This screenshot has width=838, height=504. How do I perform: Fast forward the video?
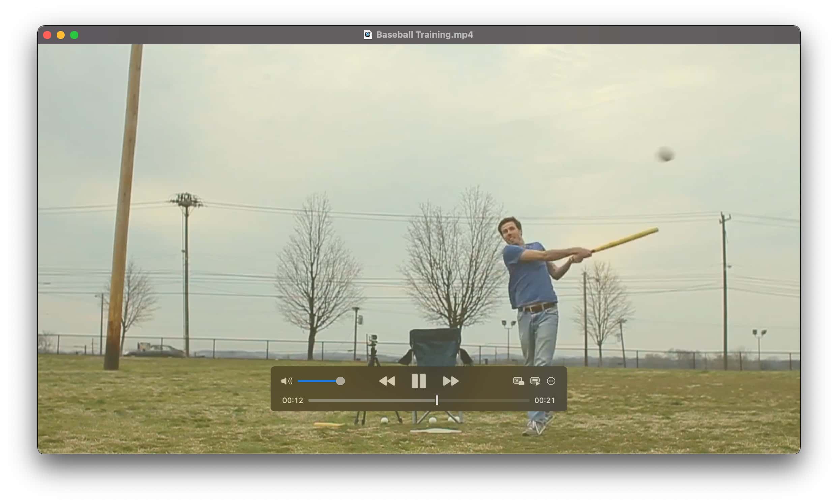(x=451, y=381)
